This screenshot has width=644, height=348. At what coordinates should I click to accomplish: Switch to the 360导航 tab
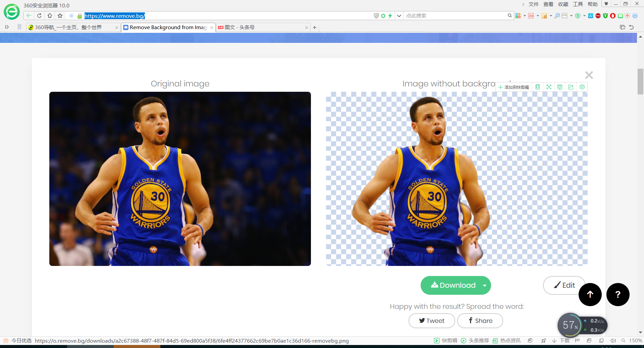[x=73, y=27]
